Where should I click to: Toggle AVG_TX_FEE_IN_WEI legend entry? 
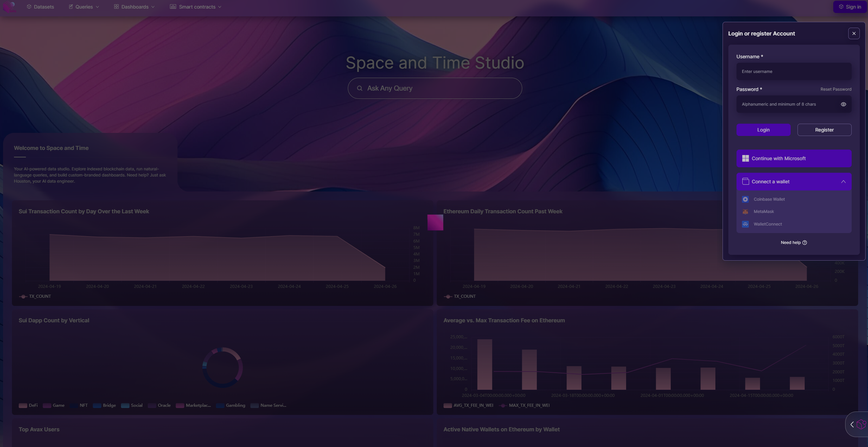tap(468, 406)
